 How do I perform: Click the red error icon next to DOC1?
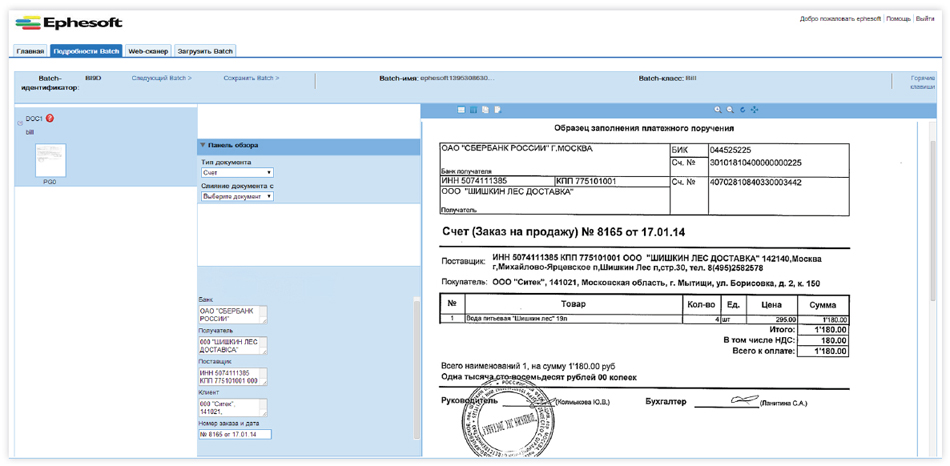click(50, 118)
